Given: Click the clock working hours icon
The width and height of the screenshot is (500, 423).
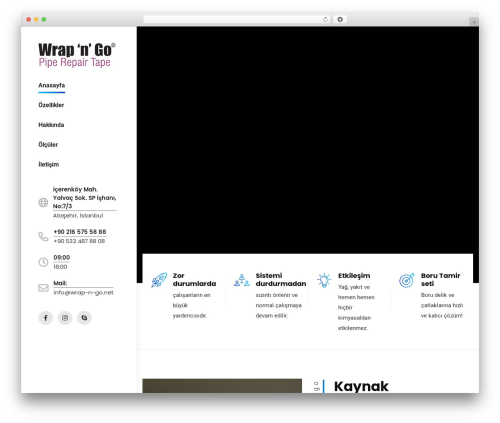Looking at the screenshot, I should tap(43, 262).
